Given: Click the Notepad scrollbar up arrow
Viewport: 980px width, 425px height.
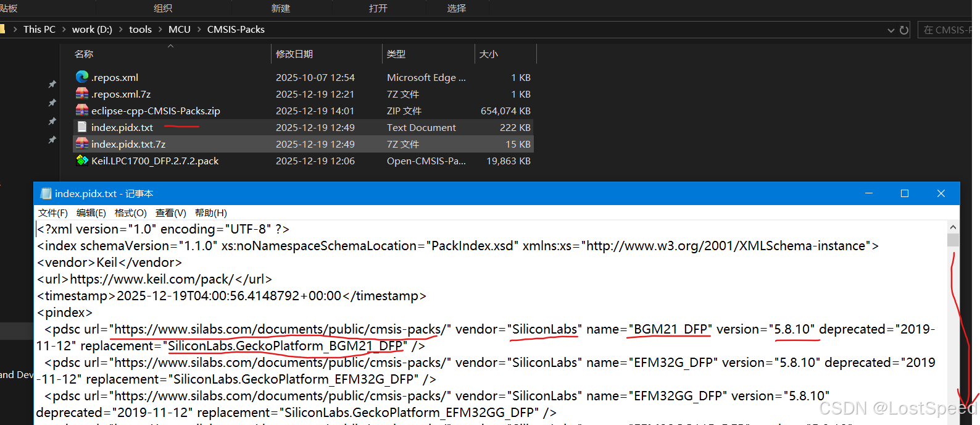Looking at the screenshot, I should tap(953, 227).
